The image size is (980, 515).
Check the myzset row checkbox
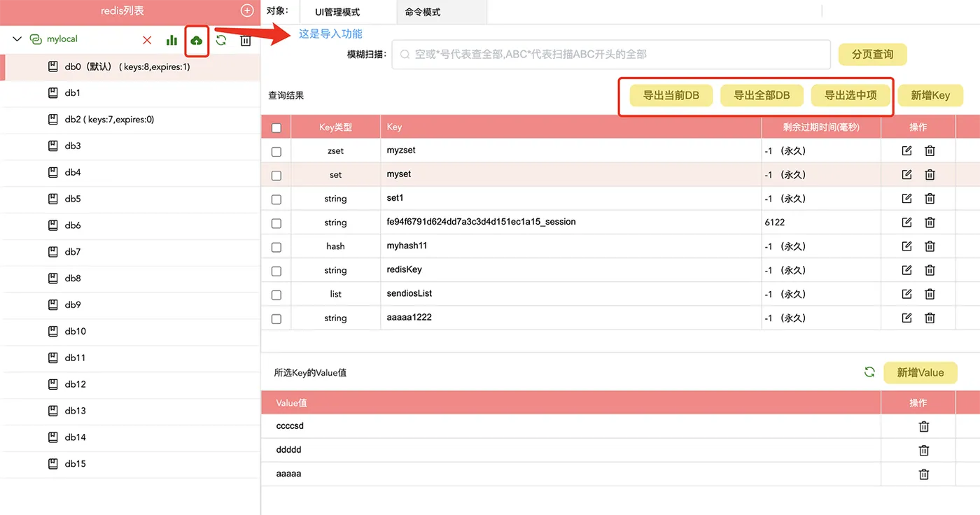276,151
